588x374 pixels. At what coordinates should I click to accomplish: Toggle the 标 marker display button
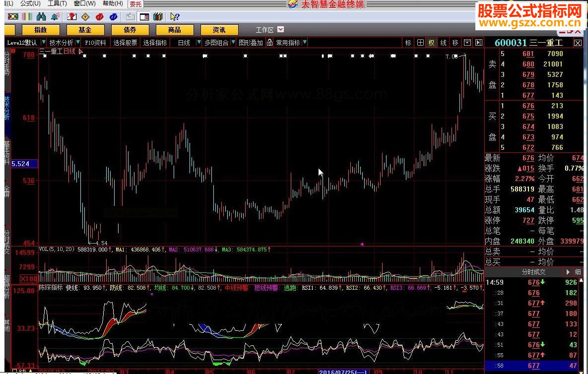point(408,43)
